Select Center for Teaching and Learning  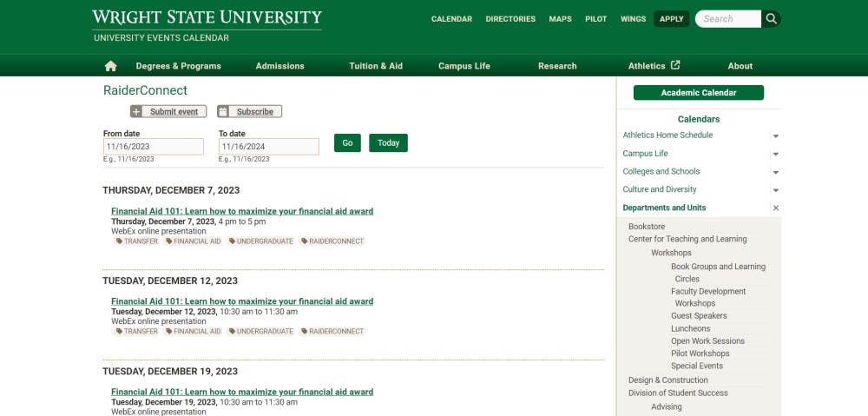[x=687, y=240]
